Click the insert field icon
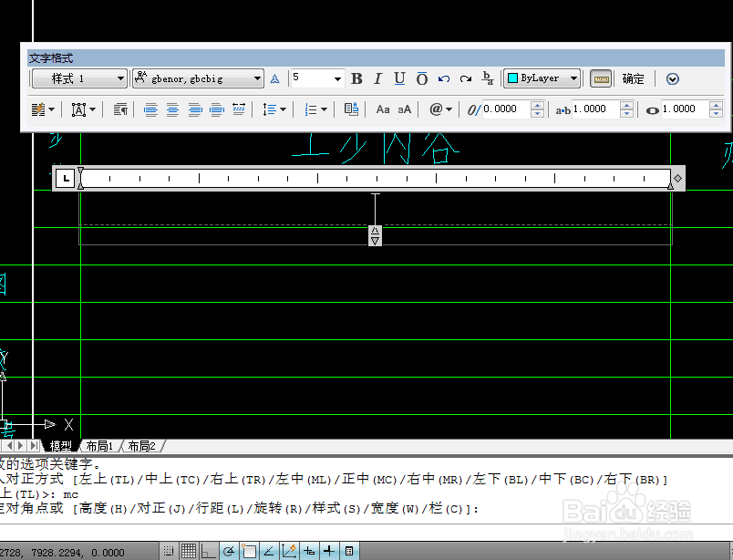 [x=351, y=109]
